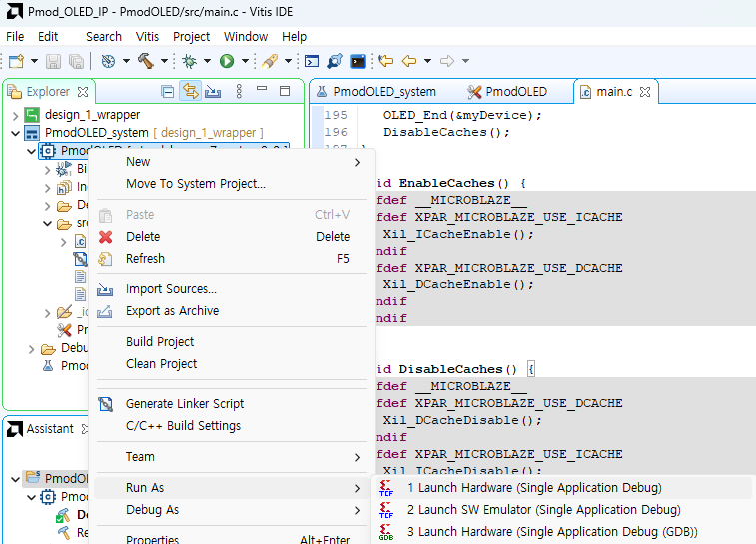Click the red Delete X icon

tap(106, 237)
